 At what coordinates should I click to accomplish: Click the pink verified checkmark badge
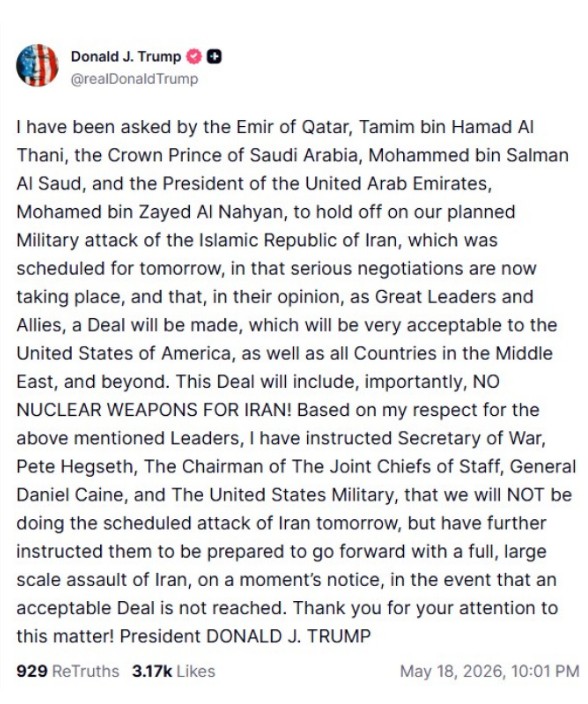[193, 57]
